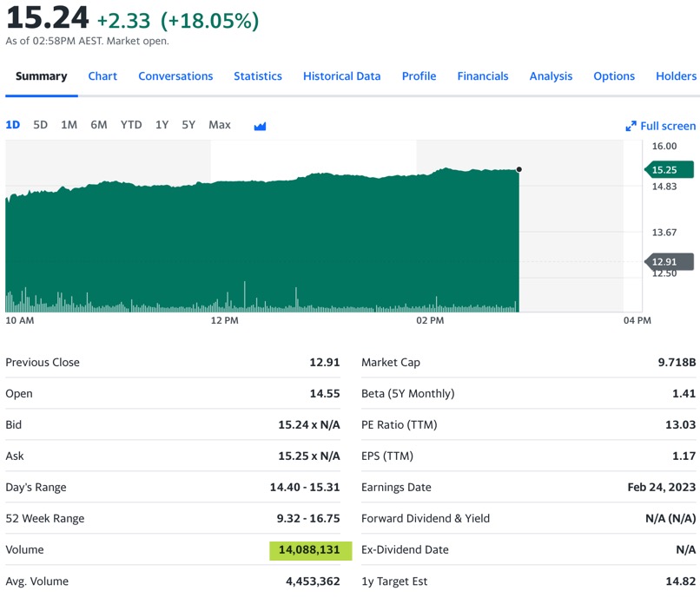Select the 1Y chart range
700x604 pixels.
(x=162, y=125)
